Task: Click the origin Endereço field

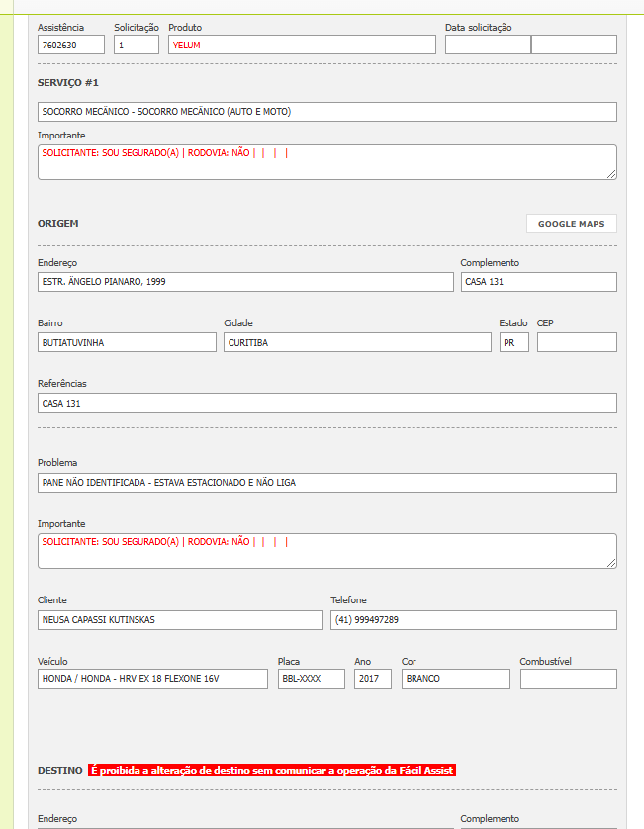Action: click(x=245, y=282)
